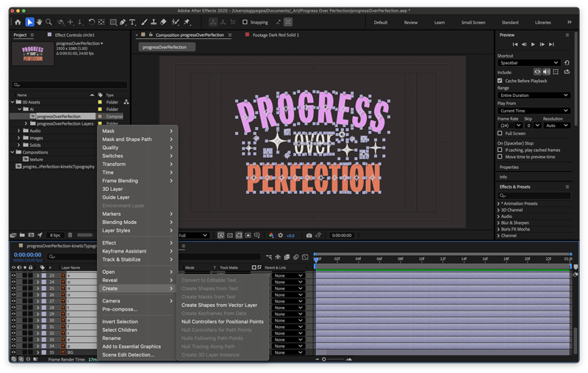Open the Play From Current Time dropdown
The image size is (588, 373).
pyautogui.click(x=534, y=111)
